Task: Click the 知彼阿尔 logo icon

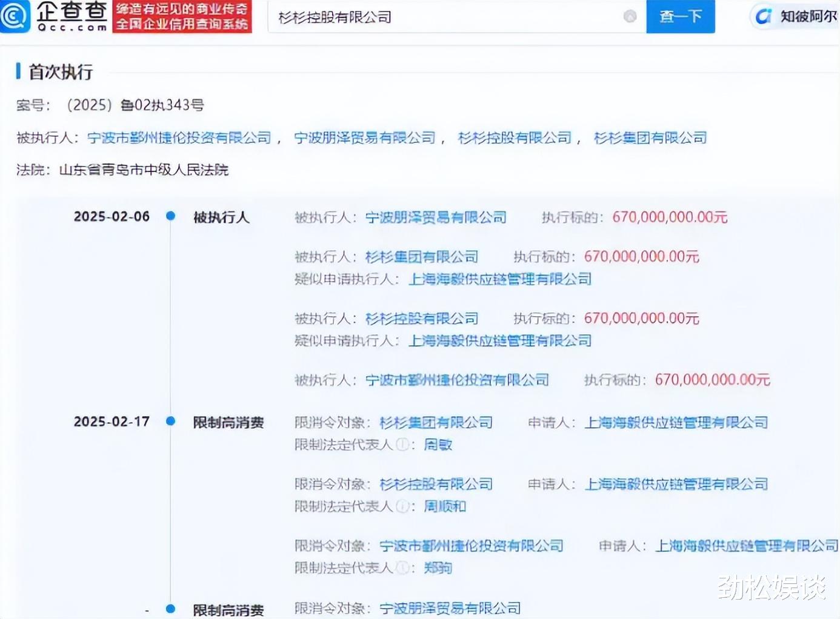Action: tap(764, 16)
